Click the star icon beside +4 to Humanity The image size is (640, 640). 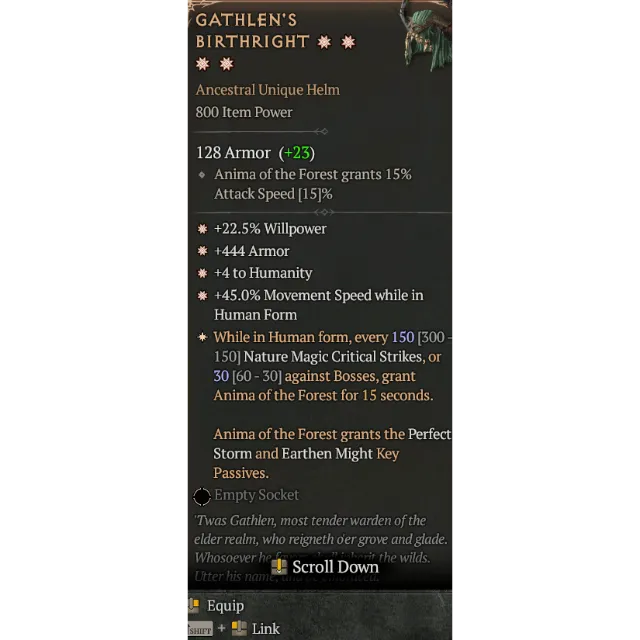tap(202, 273)
